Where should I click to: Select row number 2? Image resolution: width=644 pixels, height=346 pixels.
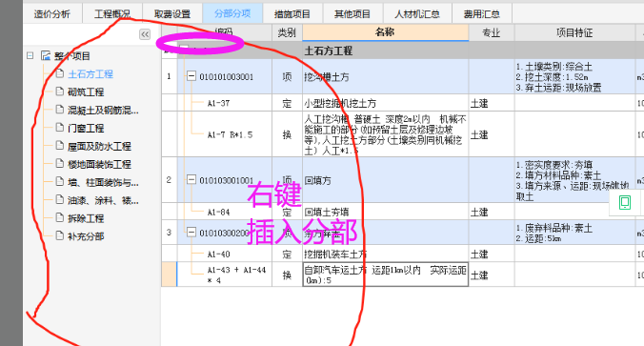[170, 180]
